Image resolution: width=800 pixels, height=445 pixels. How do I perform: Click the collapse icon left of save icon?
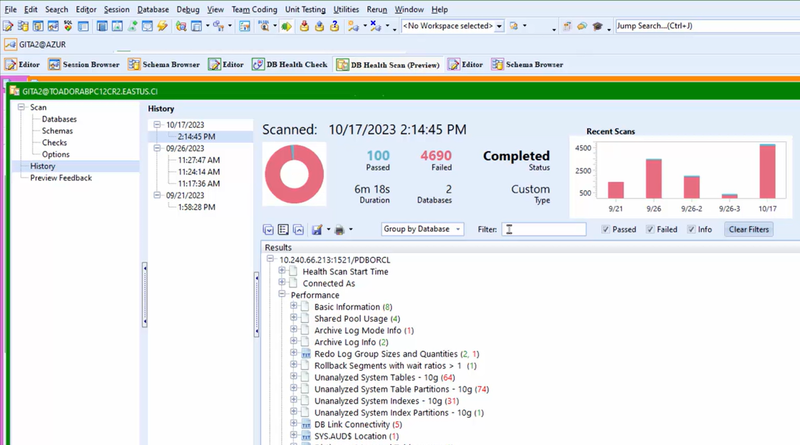298,230
